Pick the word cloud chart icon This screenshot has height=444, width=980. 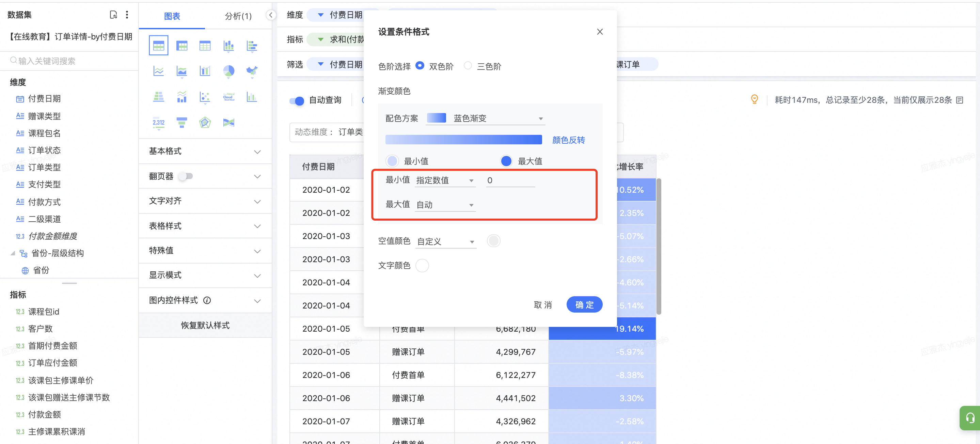click(228, 97)
